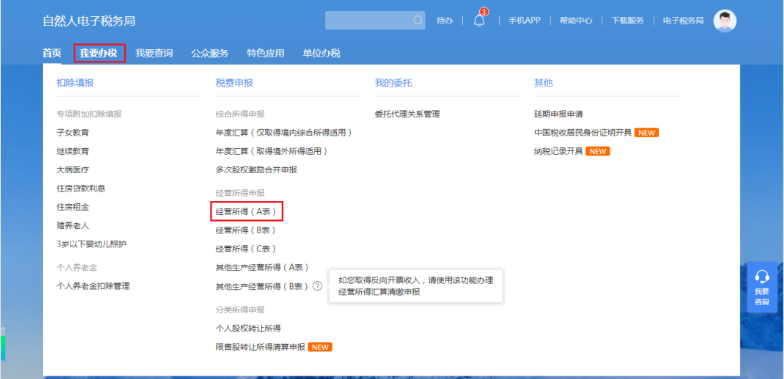Click the 扣除填报 section heading
The width and height of the screenshot is (784, 379).
coord(75,83)
